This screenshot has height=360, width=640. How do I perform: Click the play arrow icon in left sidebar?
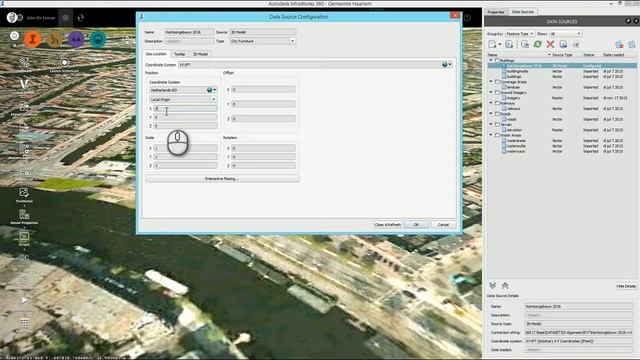[x=24, y=300]
